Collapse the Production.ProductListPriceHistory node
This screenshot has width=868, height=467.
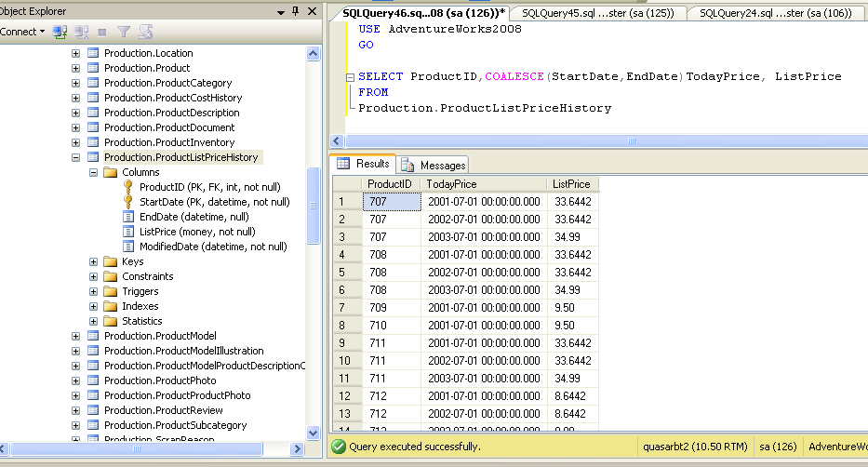pos(76,158)
